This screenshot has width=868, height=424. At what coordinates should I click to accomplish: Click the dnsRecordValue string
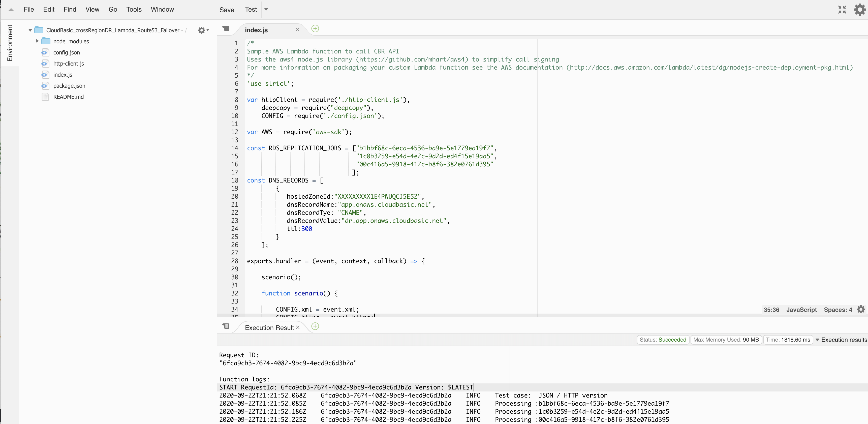[x=394, y=221]
